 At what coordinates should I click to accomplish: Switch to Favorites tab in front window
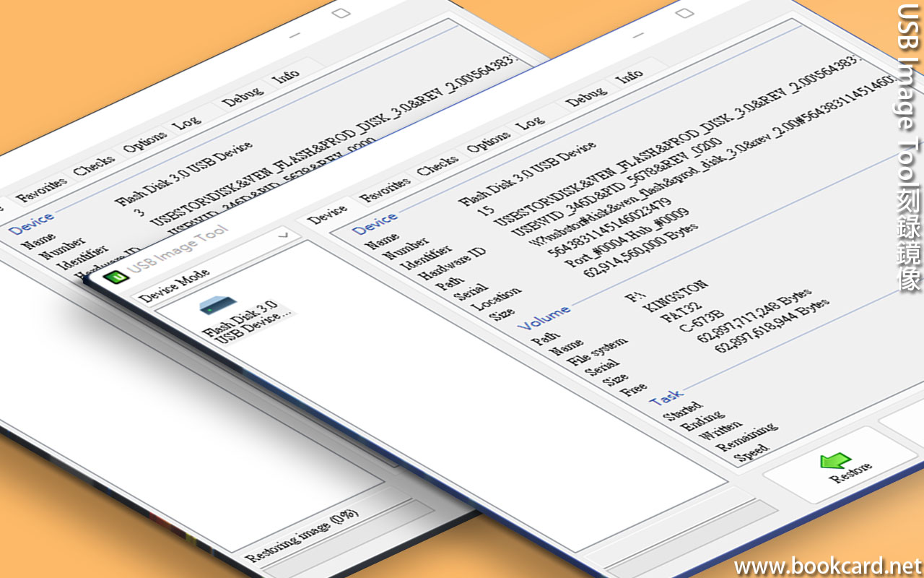tap(386, 190)
